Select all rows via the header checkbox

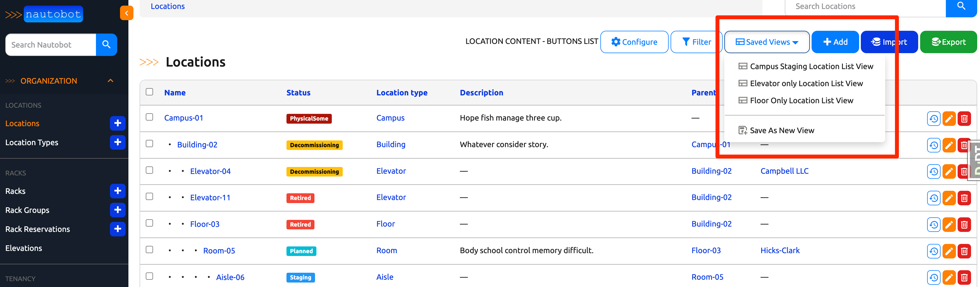pyautogui.click(x=149, y=92)
